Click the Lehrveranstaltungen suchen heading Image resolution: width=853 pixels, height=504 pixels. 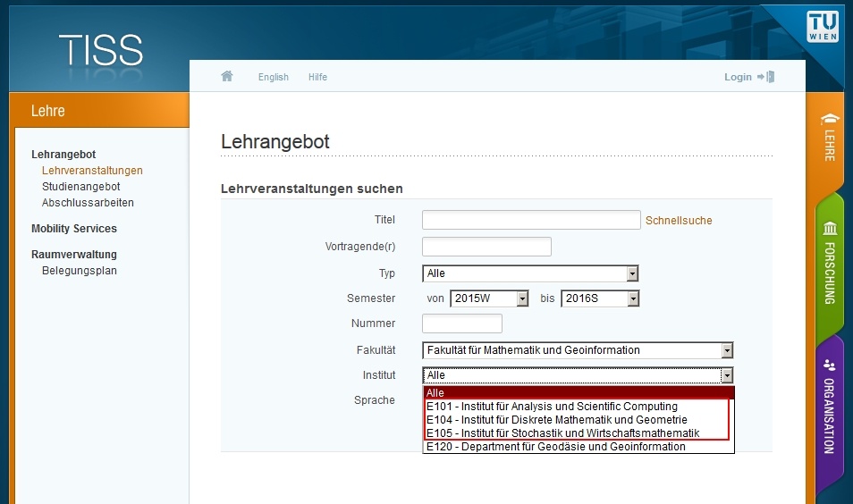click(312, 189)
